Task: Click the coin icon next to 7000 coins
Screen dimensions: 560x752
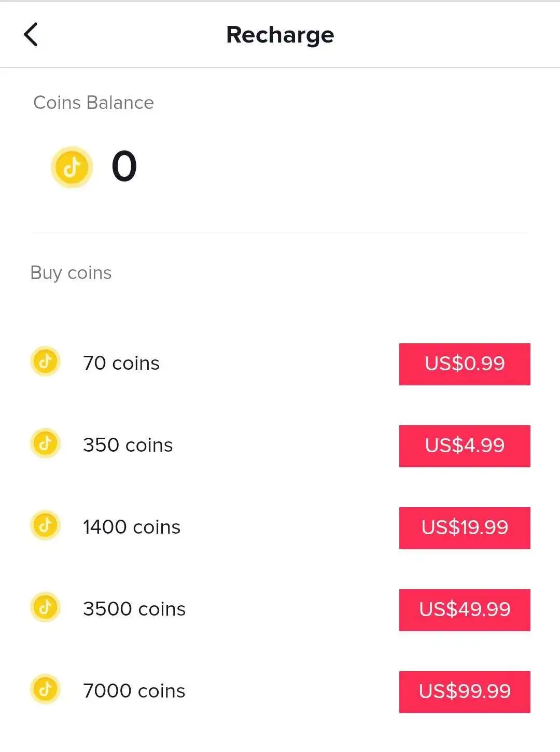Action: coord(46,689)
